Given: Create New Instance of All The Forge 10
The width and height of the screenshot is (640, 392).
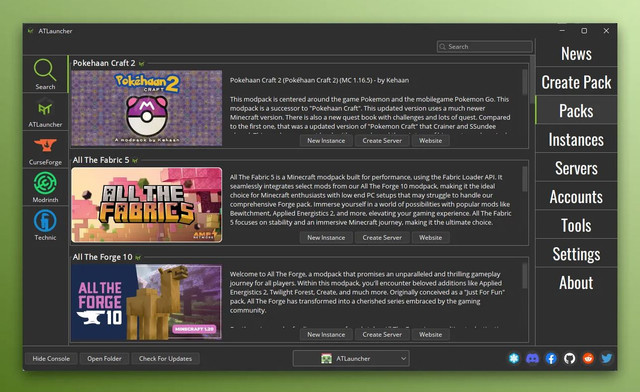Looking at the screenshot, I should pos(326,334).
